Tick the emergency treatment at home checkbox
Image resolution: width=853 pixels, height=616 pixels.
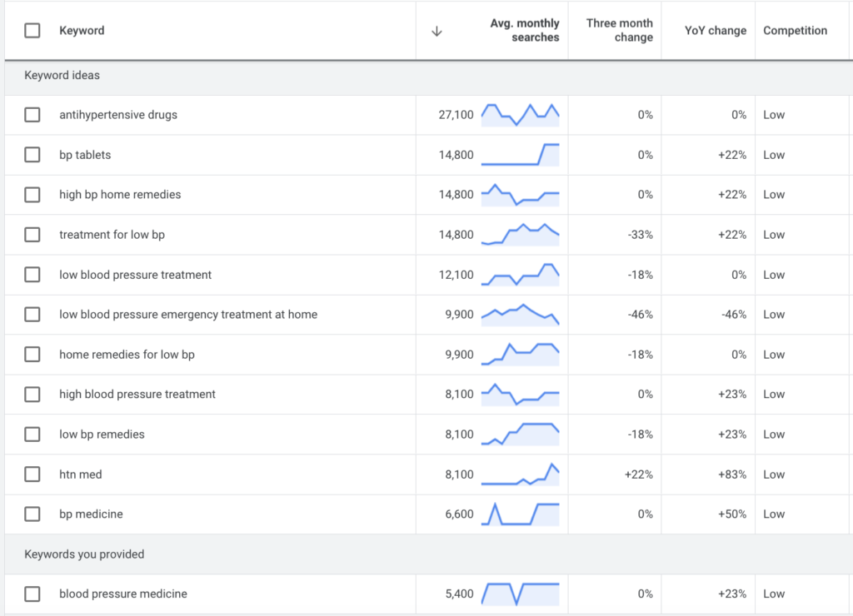[32, 315]
